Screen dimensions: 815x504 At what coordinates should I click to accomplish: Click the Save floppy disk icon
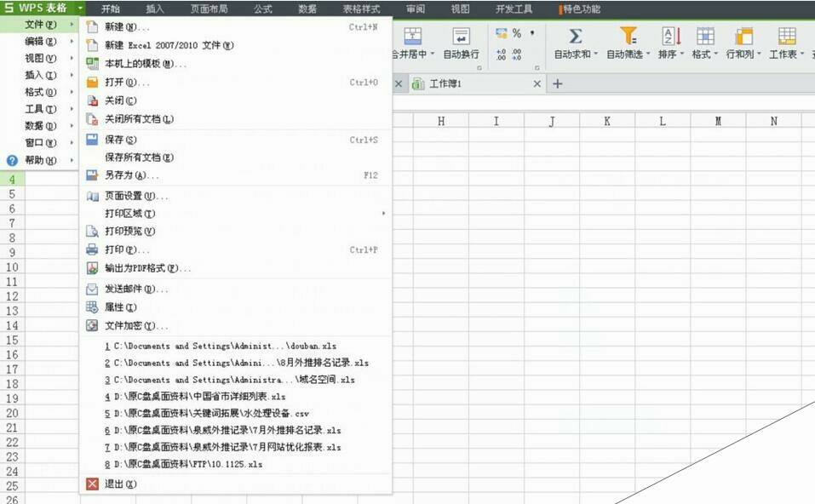92,140
